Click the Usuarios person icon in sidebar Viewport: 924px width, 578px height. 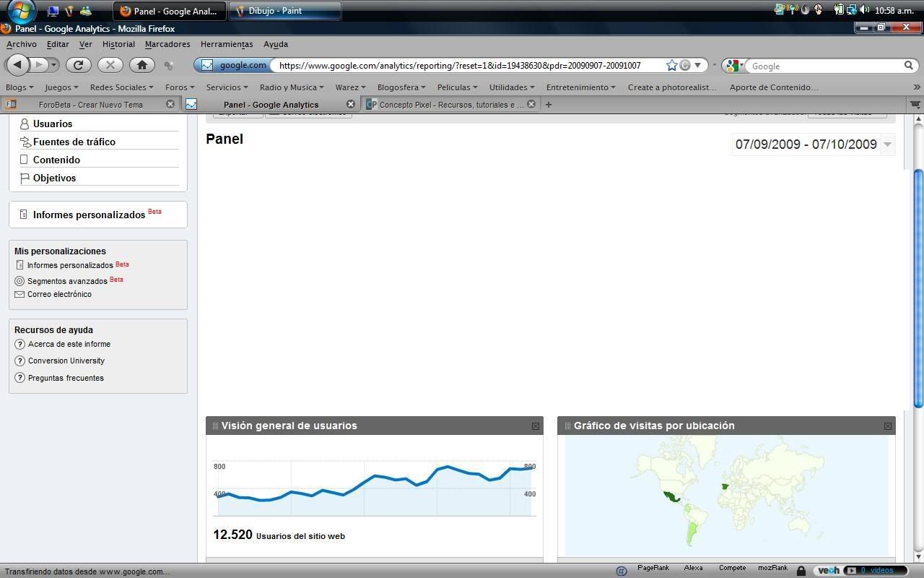pyautogui.click(x=25, y=124)
